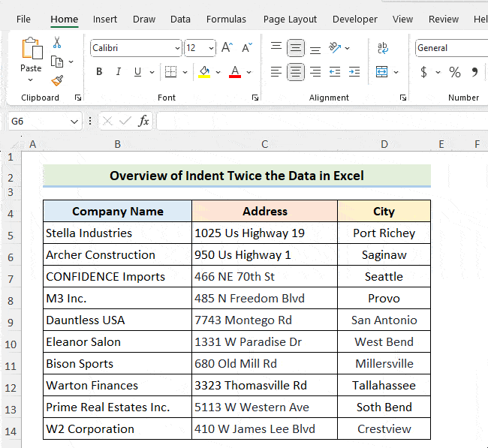Click Increase Indent icon

point(354,72)
